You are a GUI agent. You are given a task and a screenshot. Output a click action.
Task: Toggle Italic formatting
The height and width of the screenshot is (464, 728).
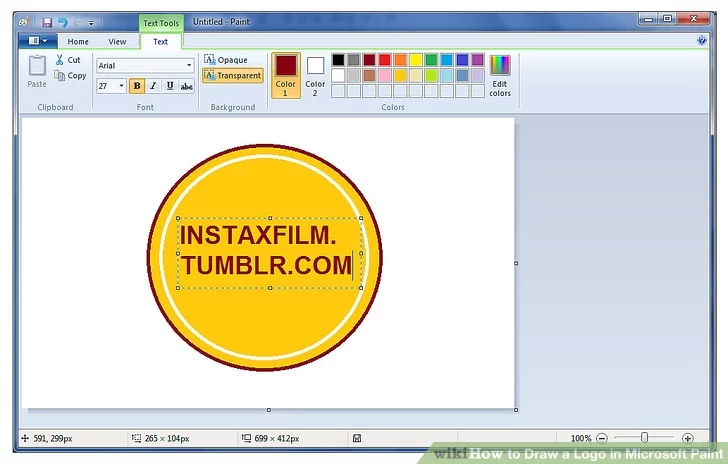pos(153,86)
